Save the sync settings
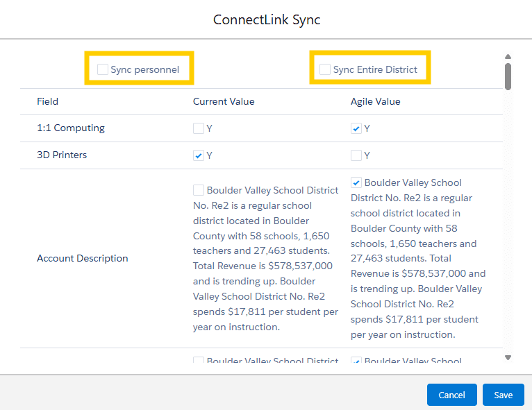 [x=503, y=395]
